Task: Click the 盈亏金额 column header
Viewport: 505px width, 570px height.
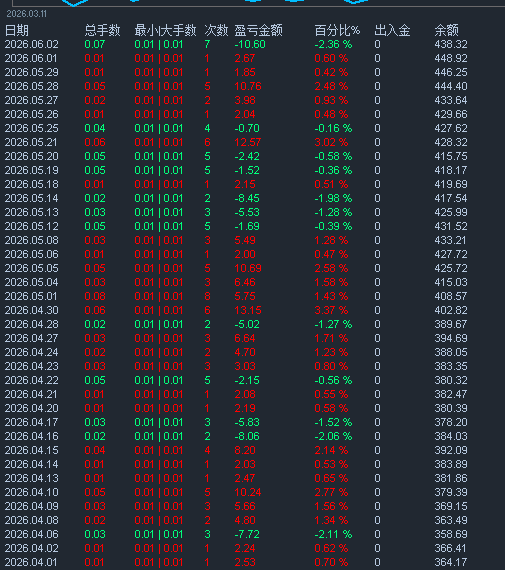Action: pos(258,30)
